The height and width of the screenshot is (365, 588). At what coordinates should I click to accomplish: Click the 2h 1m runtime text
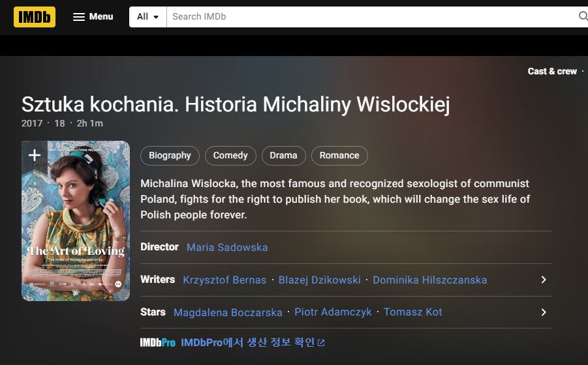[x=89, y=124]
